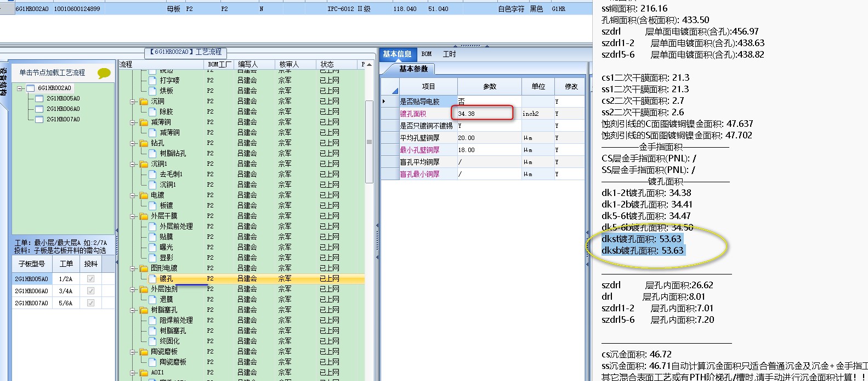Select the 盲孔平均铜厚 parameter row

(x=483, y=162)
